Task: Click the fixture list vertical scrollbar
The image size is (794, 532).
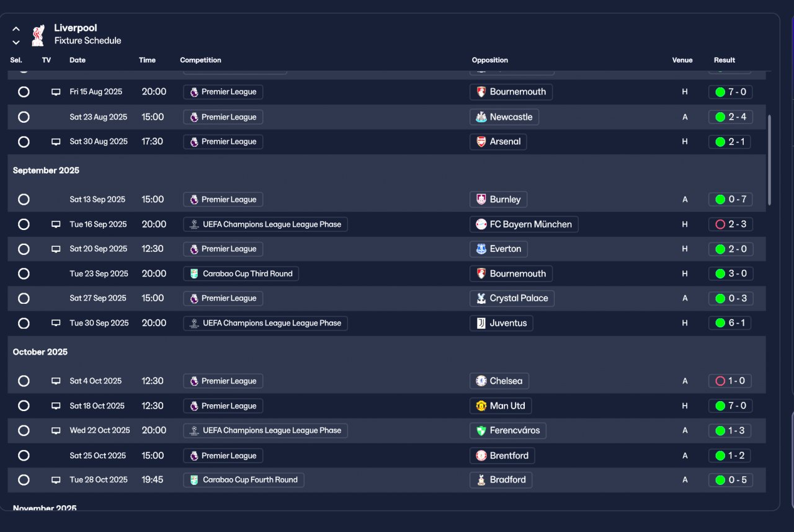Action: point(770,160)
